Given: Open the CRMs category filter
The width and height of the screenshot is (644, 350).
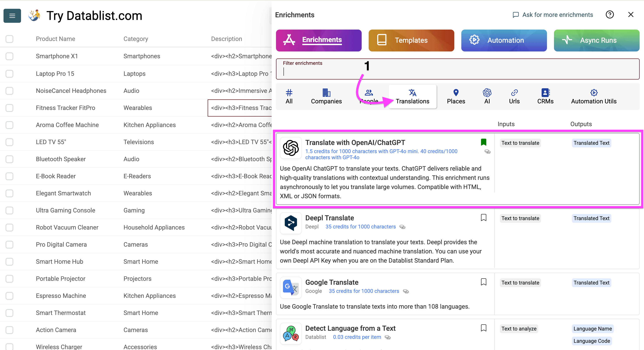Looking at the screenshot, I should coord(545,97).
